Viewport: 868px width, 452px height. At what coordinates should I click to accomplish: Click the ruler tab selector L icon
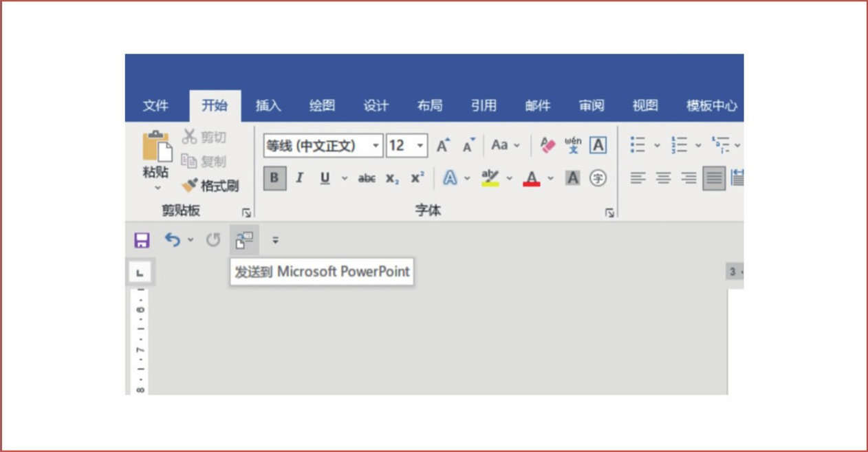[140, 273]
